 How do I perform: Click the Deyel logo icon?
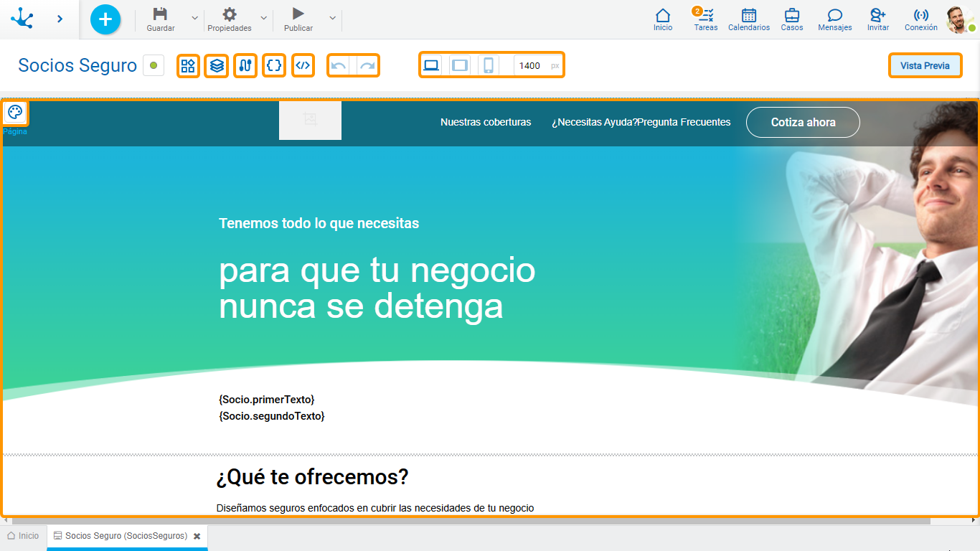pos(22,19)
